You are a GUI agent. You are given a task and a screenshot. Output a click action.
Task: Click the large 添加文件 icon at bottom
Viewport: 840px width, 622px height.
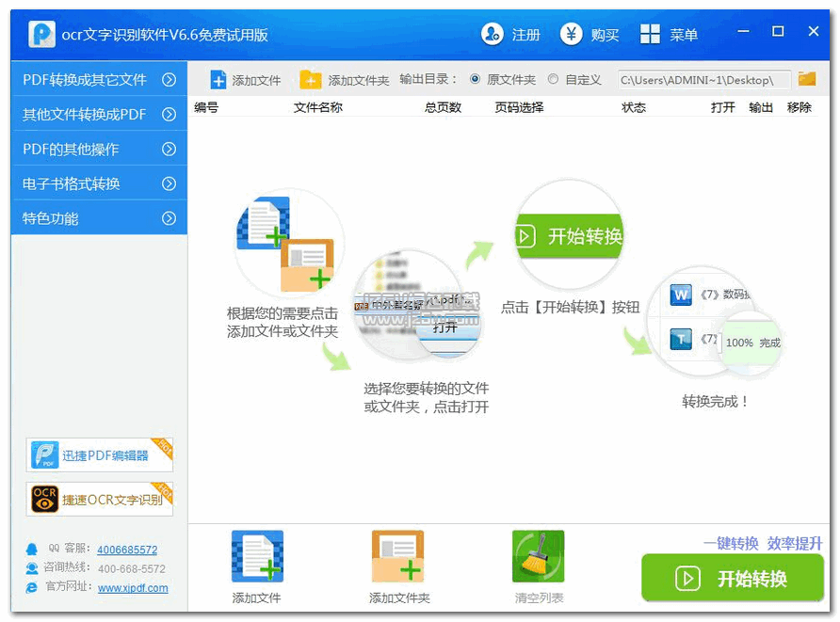pyautogui.click(x=257, y=556)
